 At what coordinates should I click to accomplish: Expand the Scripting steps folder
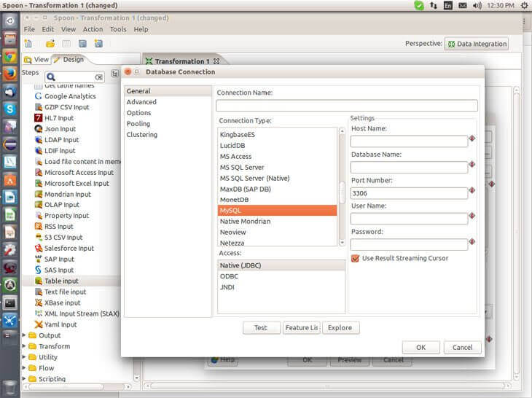pyautogui.click(x=24, y=378)
